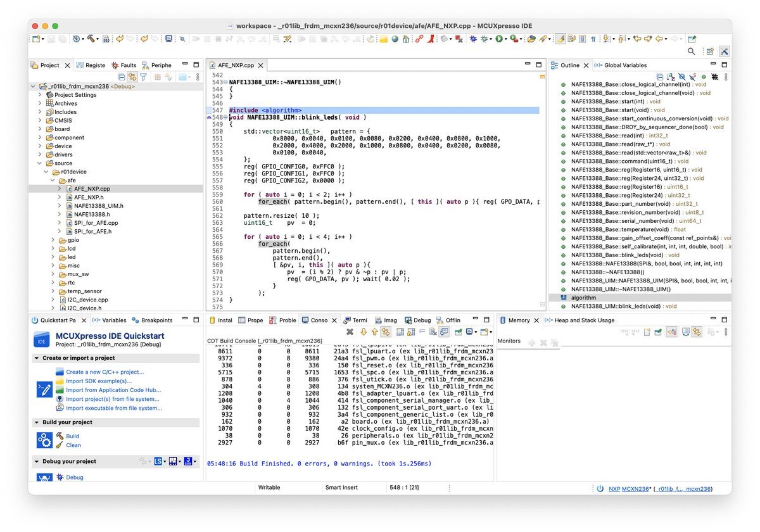The image size is (760, 532).
Task: Click 'Import from Application Code Hub...' link
Action: point(113,390)
